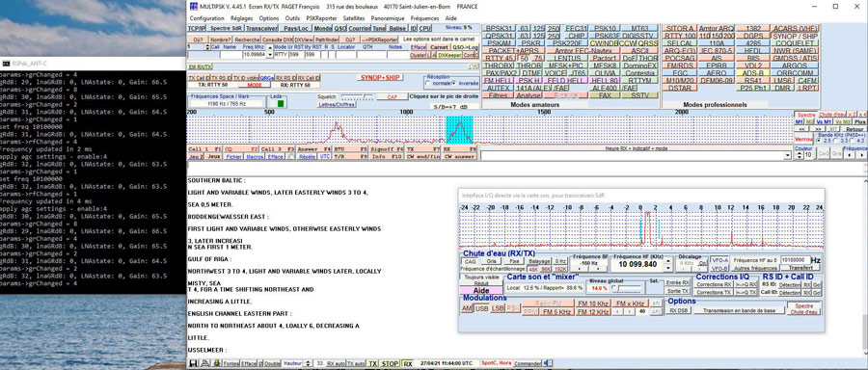Click the Carnet button
This screenshot has height=370, width=868.
pyautogui.click(x=439, y=47)
